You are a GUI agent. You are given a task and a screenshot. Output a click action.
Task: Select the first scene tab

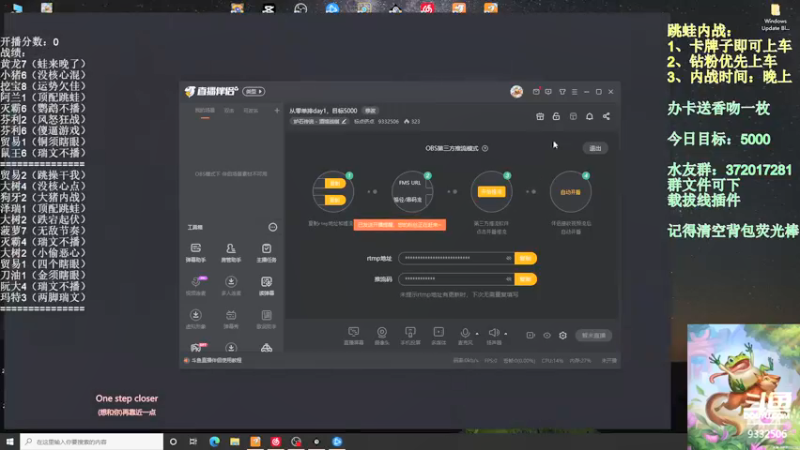205,111
